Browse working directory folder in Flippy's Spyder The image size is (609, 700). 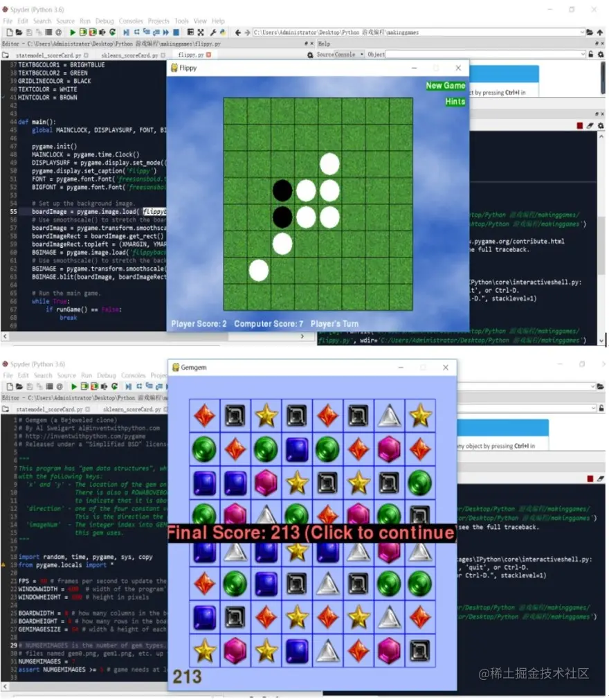[590, 32]
